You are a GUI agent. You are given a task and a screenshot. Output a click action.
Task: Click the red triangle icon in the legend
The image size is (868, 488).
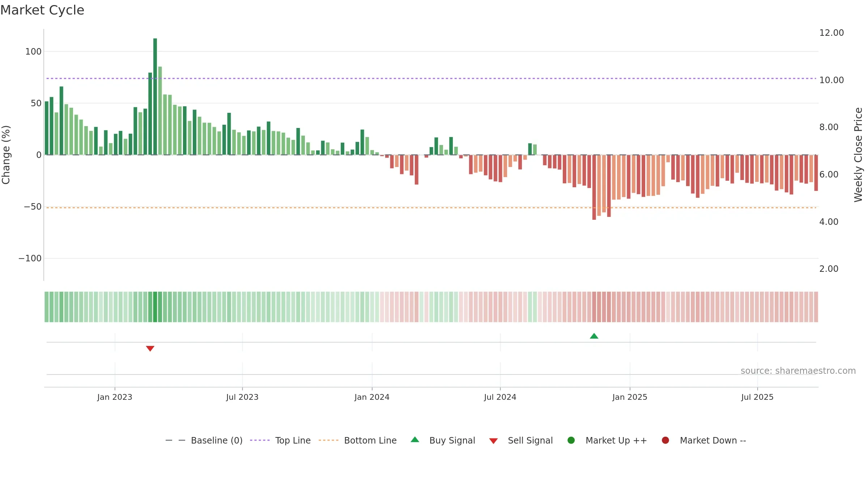click(493, 441)
